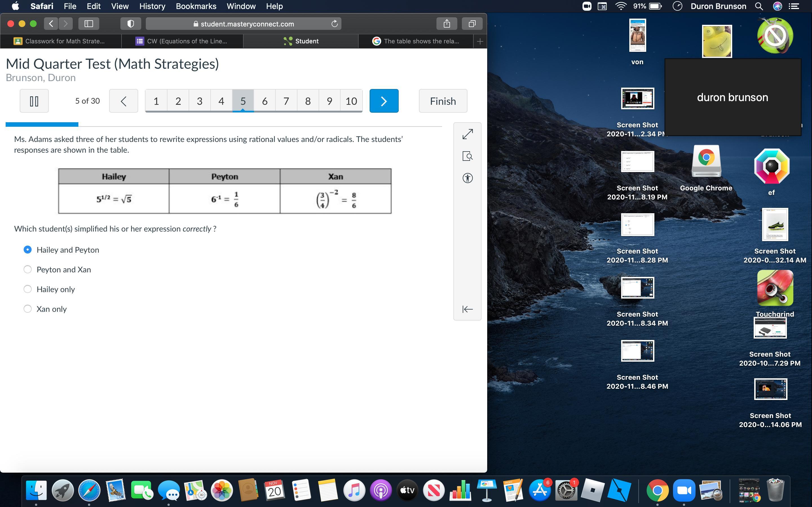Pause the test with the pause icon
Viewport: 812px width, 507px height.
[x=34, y=101]
